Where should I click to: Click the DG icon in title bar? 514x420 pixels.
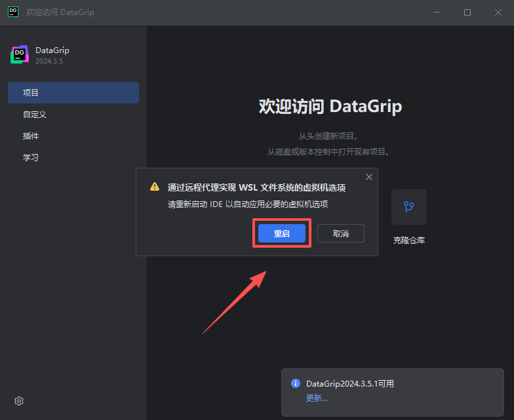point(13,12)
